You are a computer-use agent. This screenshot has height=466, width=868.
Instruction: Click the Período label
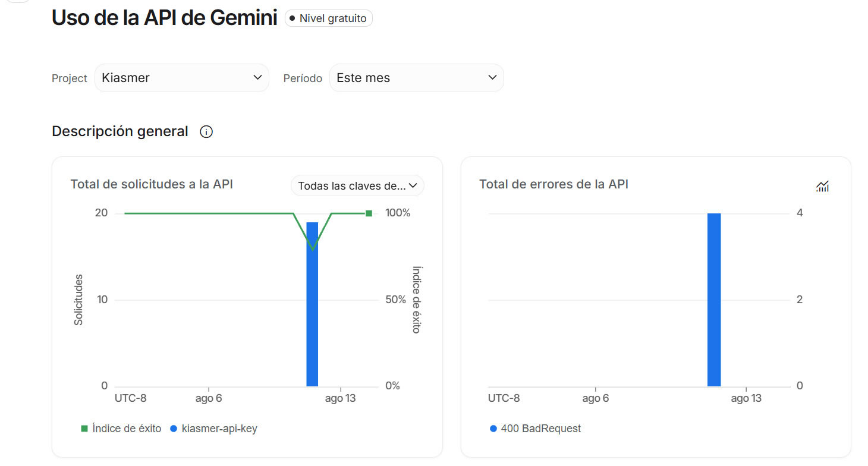303,78
